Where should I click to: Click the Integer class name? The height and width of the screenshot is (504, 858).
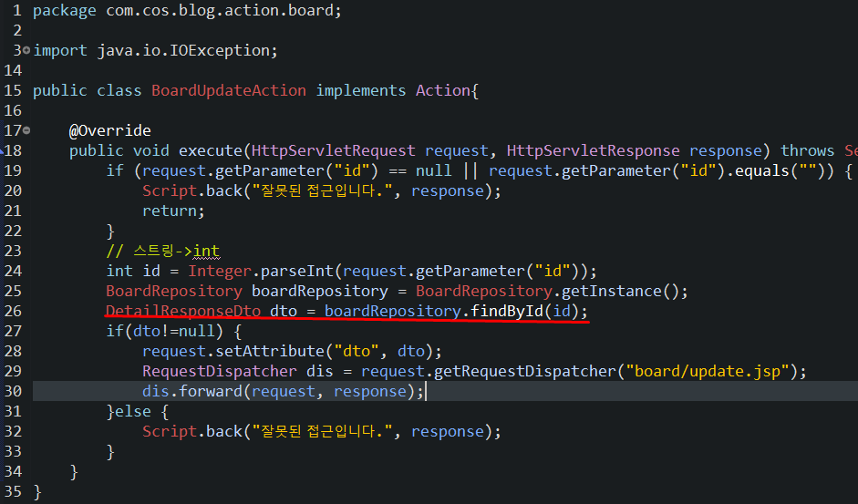220,271
